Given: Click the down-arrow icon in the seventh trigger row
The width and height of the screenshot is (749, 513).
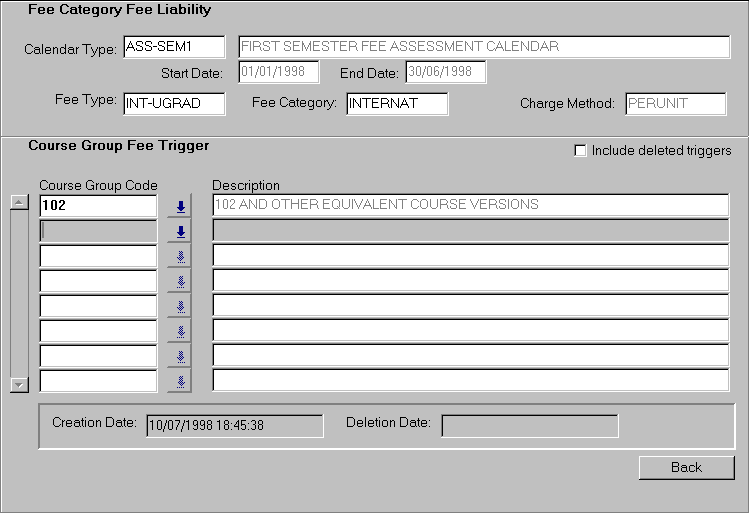Looking at the screenshot, I should [x=180, y=356].
